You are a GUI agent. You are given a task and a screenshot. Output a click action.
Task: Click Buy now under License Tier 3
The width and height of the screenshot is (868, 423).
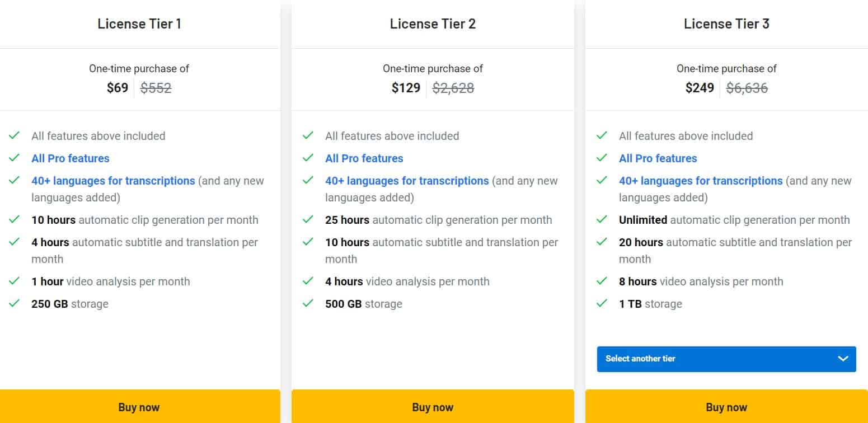tap(726, 407)
